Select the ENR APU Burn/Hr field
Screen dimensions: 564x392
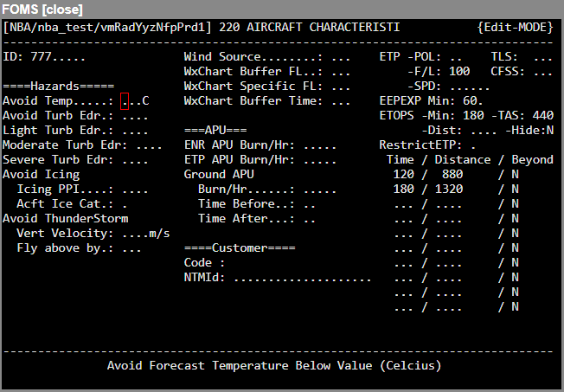point(320,145)
